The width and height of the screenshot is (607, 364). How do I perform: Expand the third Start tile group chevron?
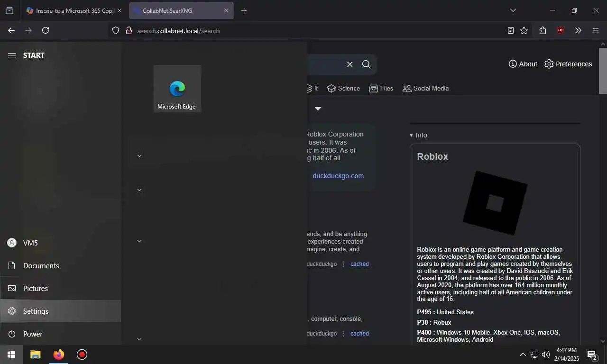tap(139, 241)
